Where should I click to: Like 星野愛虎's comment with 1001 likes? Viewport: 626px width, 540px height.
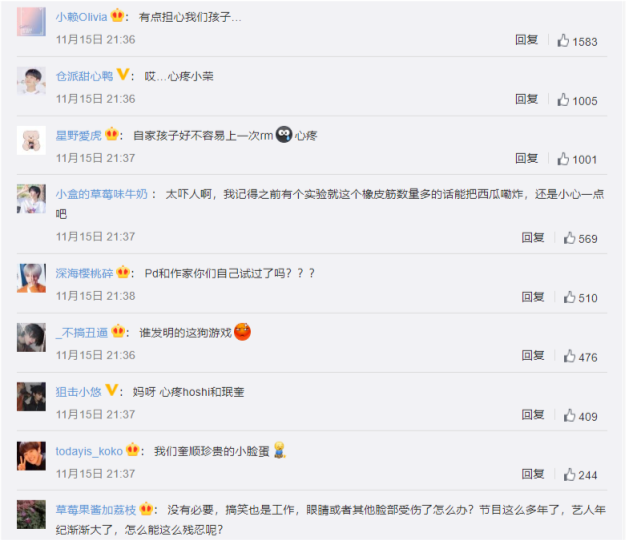point(563,158)
